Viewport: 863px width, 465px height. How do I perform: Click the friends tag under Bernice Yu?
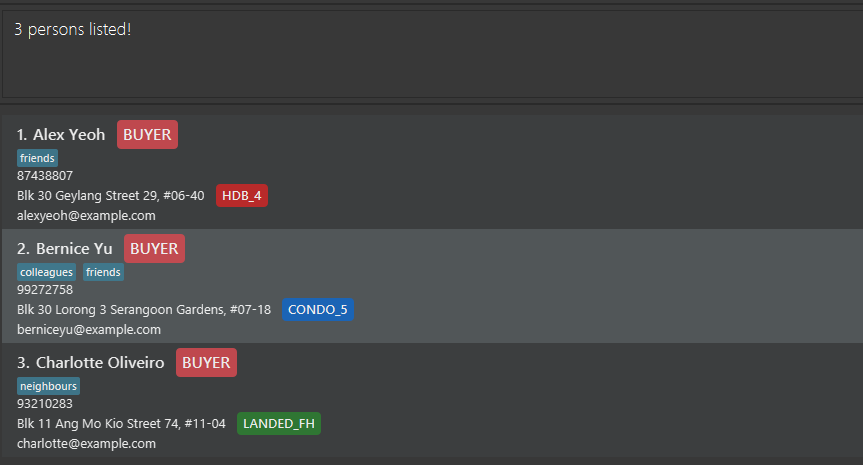click(x=103, y=272)
